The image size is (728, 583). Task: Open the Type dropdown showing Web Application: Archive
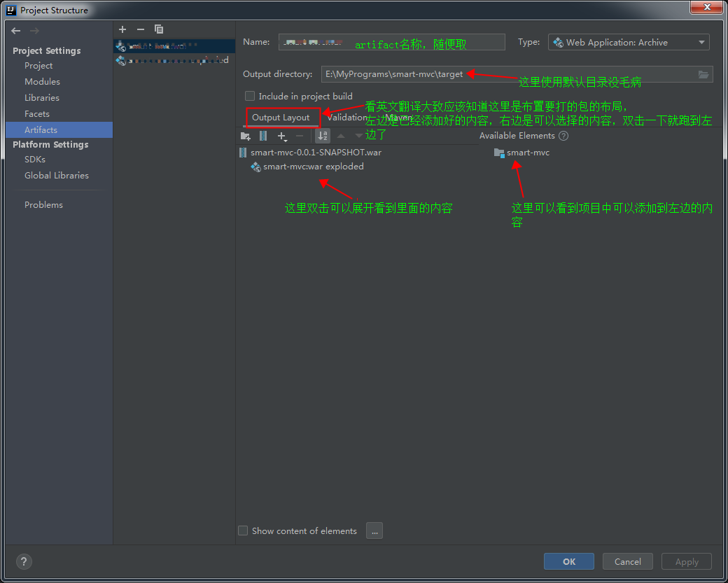tap(628, 41)
